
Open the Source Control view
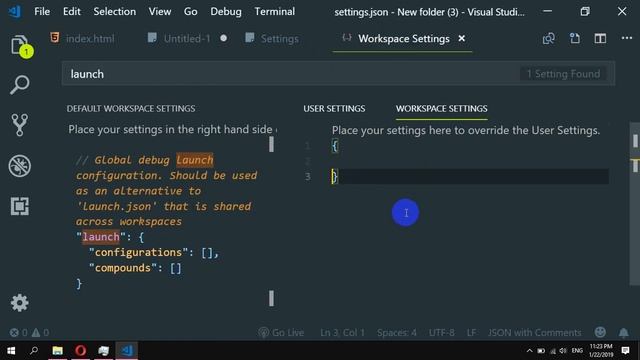20,125
